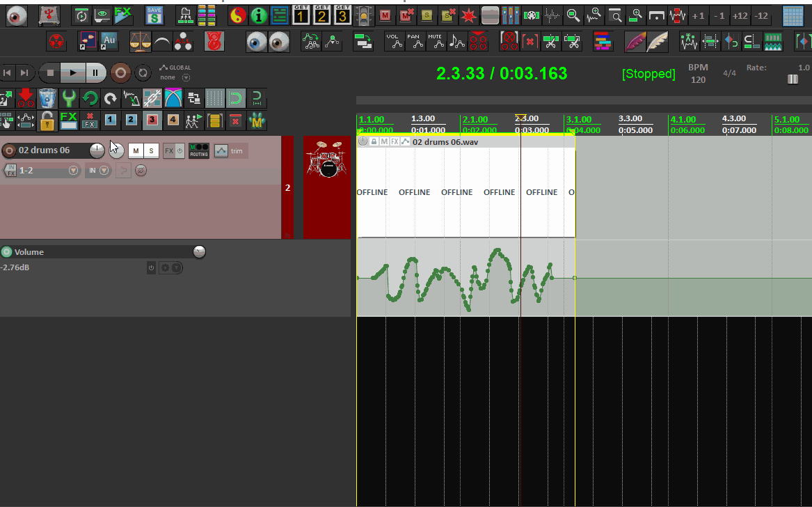Click the red radiation symbol icon
The height and width of the screenshot is (507, 812).
(56, 42)
